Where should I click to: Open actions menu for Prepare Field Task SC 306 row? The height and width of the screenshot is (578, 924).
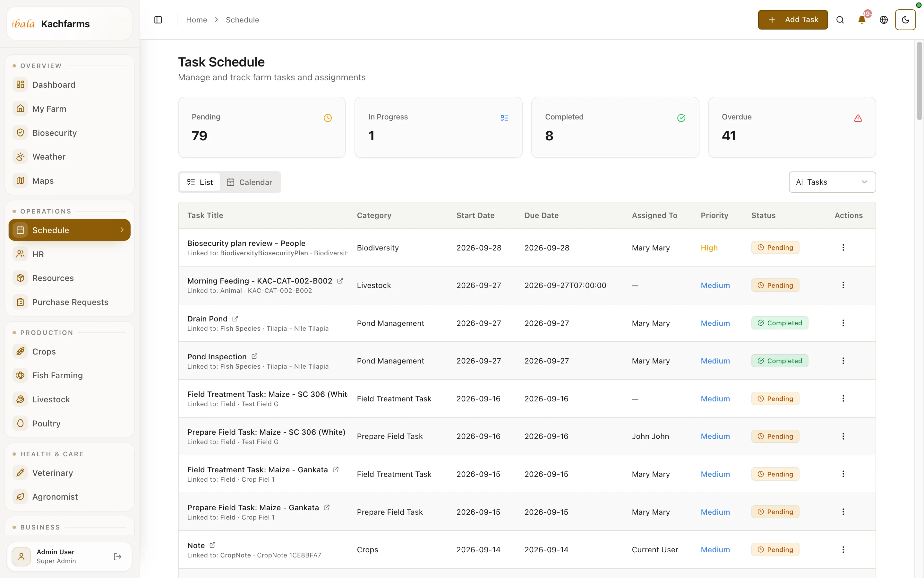pos(843,436)
